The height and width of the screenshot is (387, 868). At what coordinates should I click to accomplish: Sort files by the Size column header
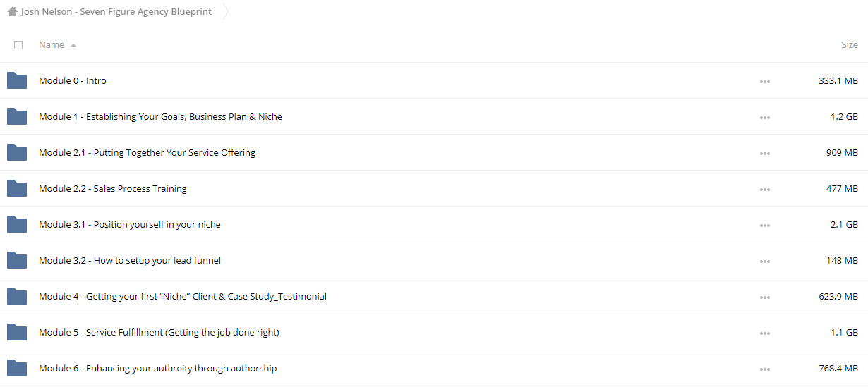(x=850, y=44)
